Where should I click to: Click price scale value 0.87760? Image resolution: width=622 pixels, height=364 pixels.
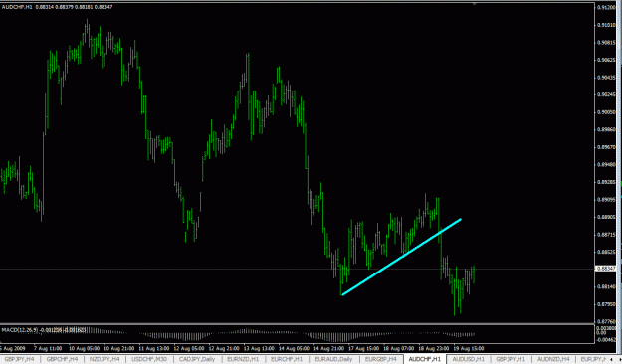606,321
